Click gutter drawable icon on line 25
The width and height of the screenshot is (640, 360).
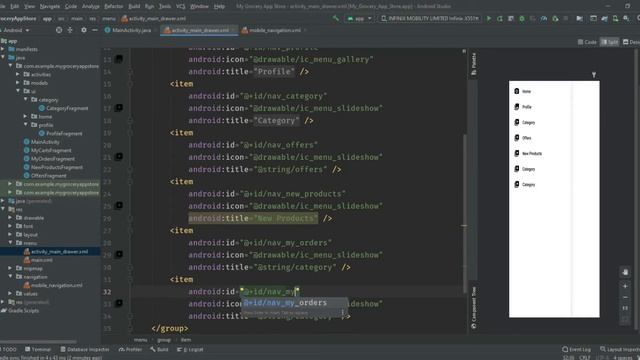pos(119,205)
